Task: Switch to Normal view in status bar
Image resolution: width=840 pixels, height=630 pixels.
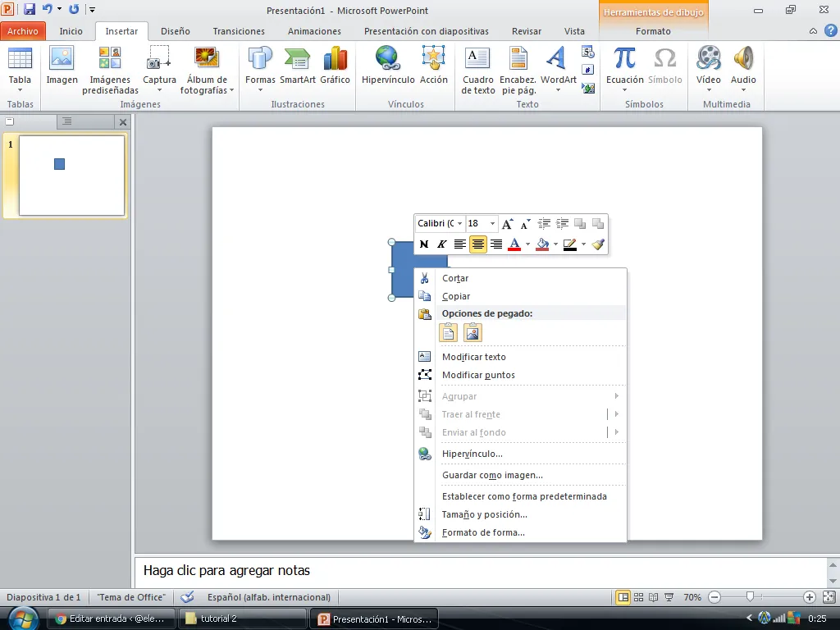Action: pos(623,597)
